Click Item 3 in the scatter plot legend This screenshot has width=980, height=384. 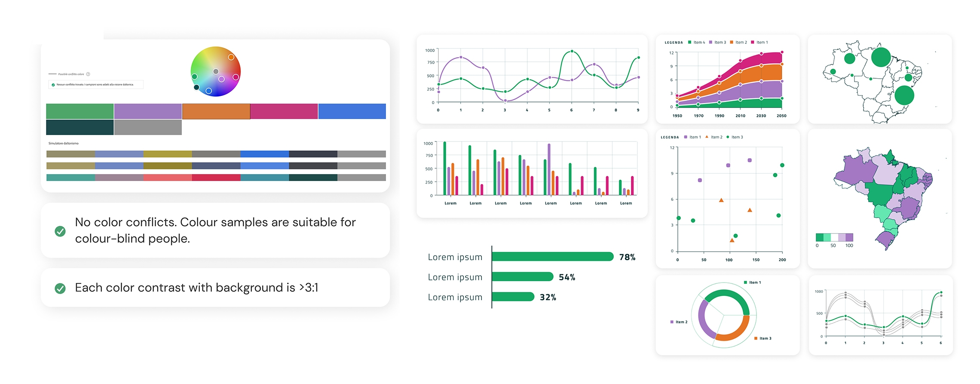click(735, 137)
